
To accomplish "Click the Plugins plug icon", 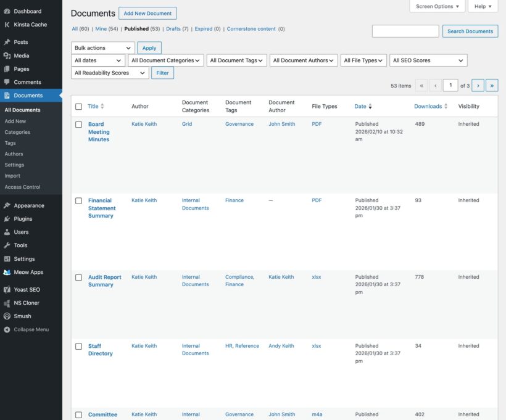I will [7, 219].
